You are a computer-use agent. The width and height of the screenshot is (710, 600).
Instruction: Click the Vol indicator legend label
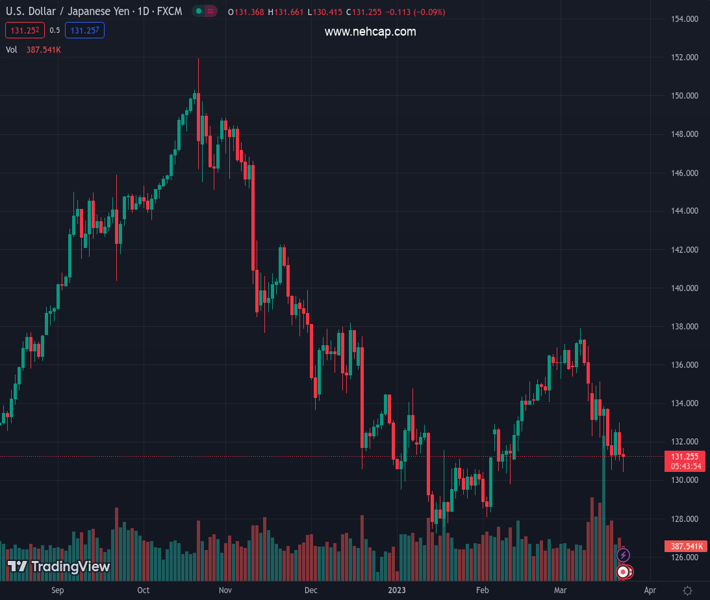(x=12, y=49)
